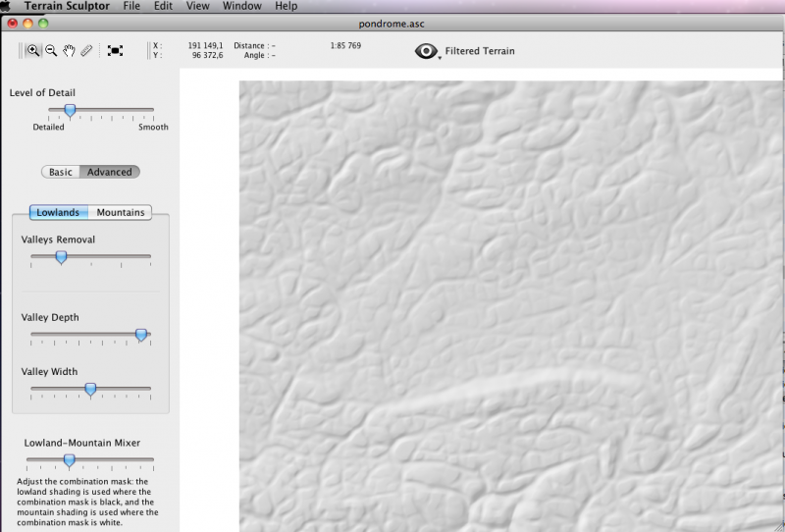Select the Mountains tab
Image resolution: width=785 pixels, height=532 pixels.
120,212
